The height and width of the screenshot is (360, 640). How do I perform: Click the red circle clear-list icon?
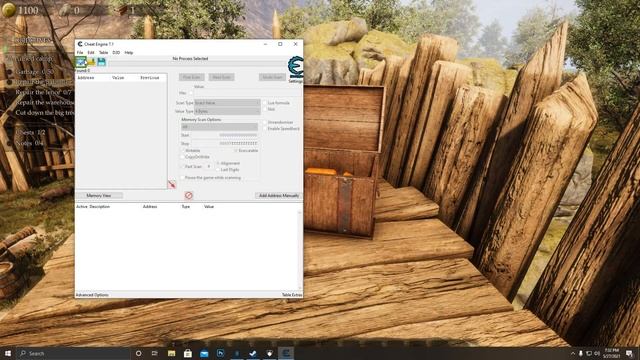189,196
